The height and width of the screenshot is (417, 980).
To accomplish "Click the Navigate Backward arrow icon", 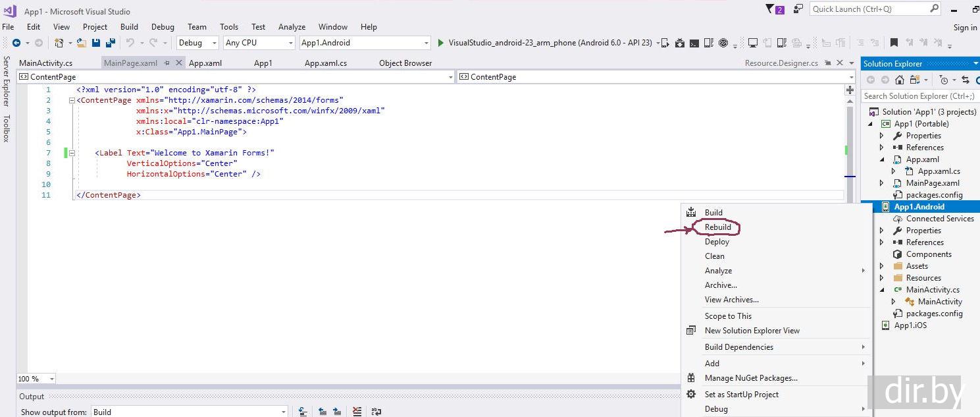I will pos(16,43).
